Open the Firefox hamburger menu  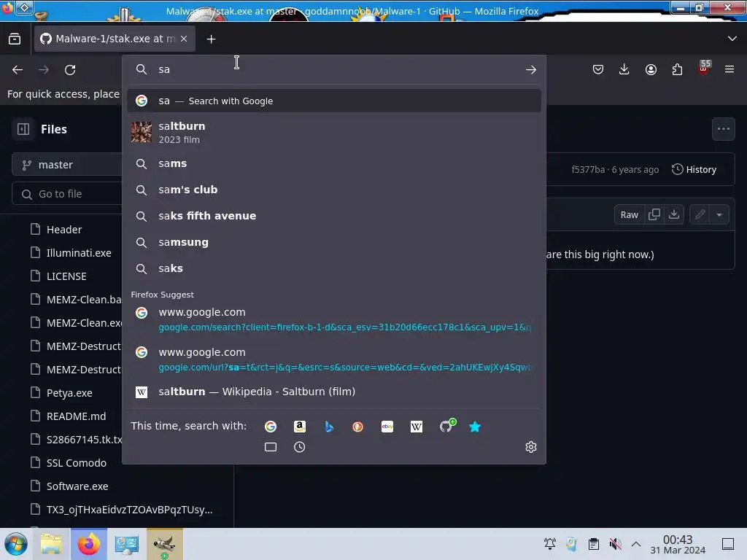[x=729, y=69]
